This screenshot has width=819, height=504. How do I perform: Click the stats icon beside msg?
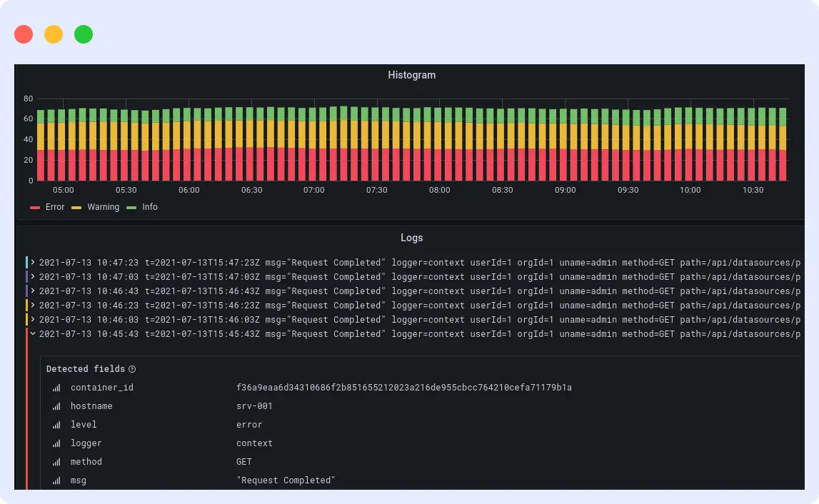[56, 480]
